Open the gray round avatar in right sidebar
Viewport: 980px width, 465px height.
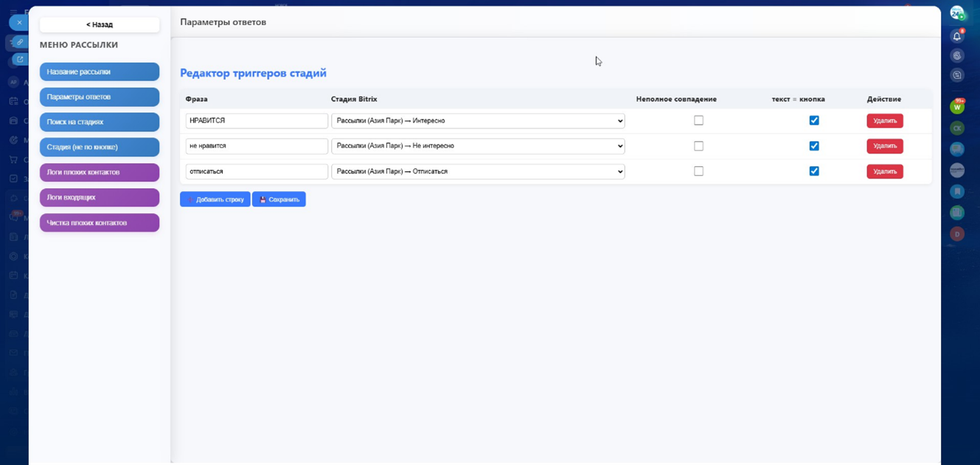pyautogui.click(x=957, y=170)
